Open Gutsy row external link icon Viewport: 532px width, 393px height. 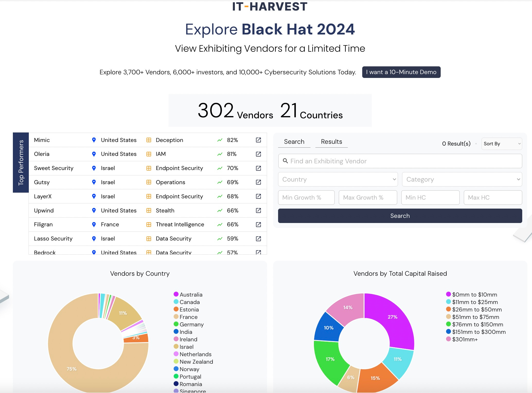258,182
